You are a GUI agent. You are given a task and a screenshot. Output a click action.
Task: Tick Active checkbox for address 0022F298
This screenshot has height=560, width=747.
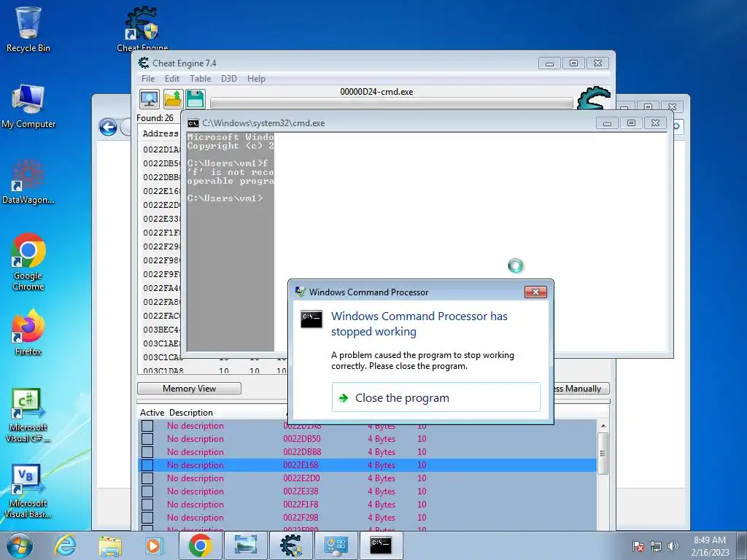click(147, 518)
